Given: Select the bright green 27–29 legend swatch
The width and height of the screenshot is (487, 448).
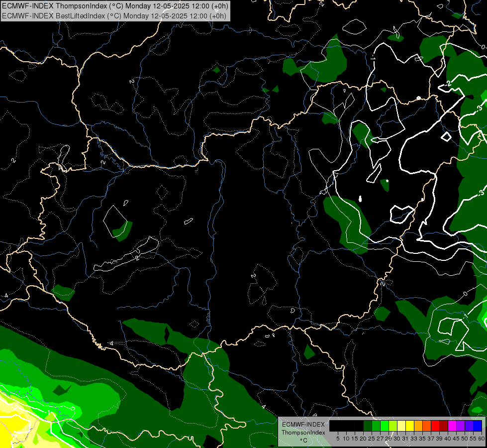Looking at the screenshot, I should [x=385, y=426].
